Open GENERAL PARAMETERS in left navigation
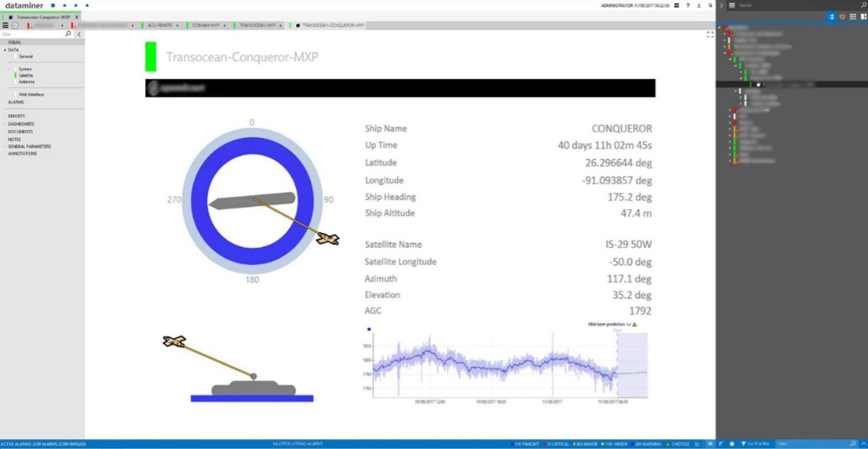The image size is (868, 449). (x=29, y=146)
